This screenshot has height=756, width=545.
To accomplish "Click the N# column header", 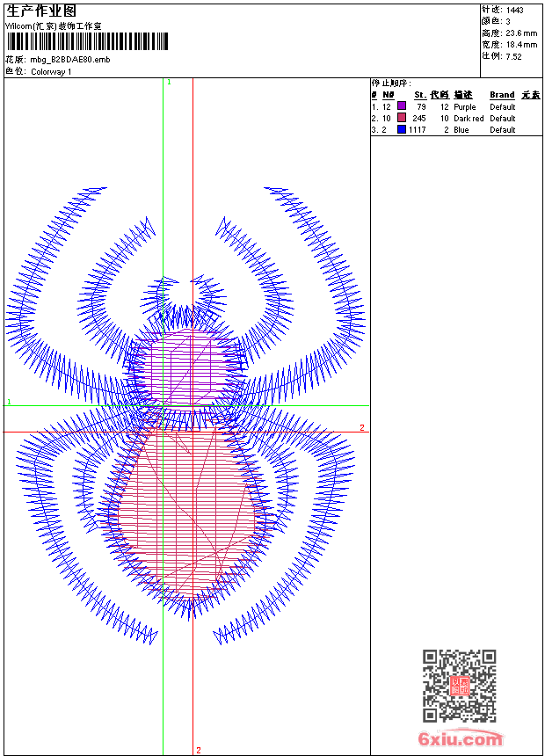I will (x=389, y=95).
